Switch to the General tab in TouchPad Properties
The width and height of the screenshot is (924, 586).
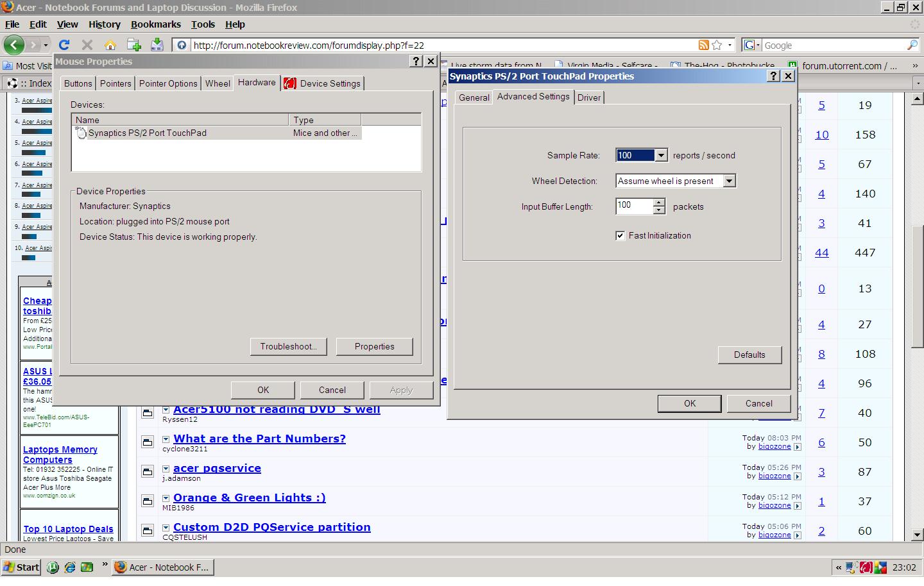click(x=474, y=97)
